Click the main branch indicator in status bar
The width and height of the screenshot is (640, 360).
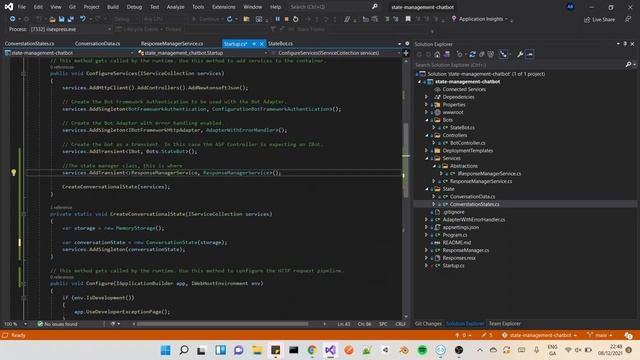600,336
